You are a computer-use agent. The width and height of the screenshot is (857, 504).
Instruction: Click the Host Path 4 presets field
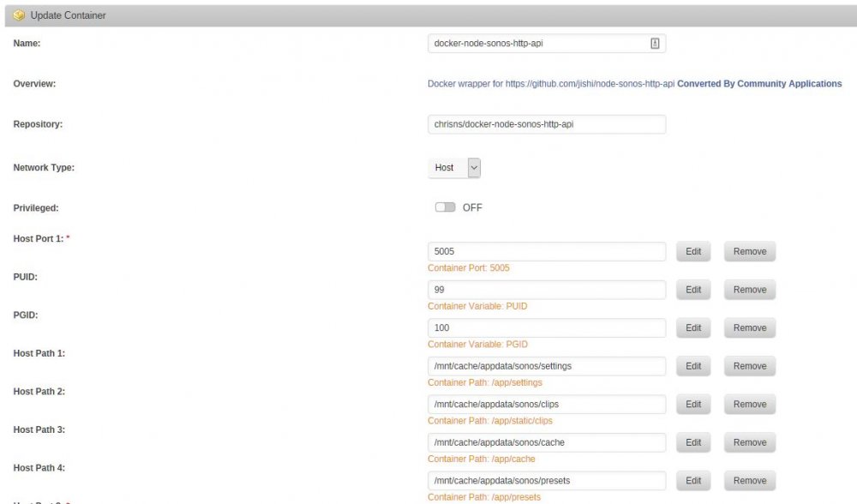coord(547,481)
